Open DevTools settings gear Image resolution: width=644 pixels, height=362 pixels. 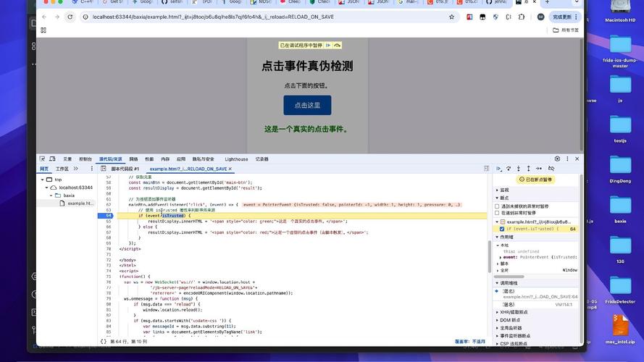click(557, 159)
